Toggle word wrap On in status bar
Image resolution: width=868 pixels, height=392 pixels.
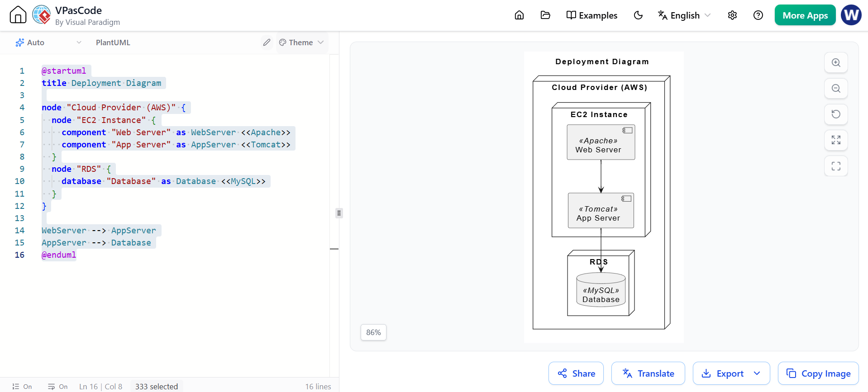(x=57, y=387)
